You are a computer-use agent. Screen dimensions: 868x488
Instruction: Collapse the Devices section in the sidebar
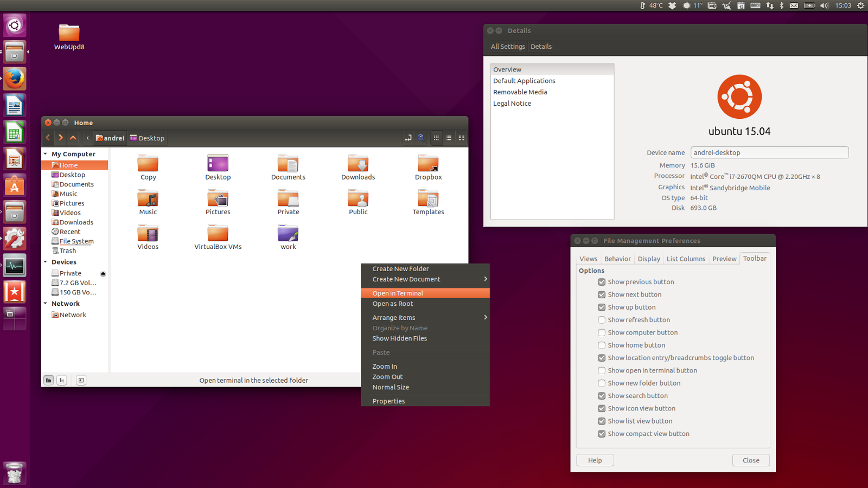pos(46,262)
